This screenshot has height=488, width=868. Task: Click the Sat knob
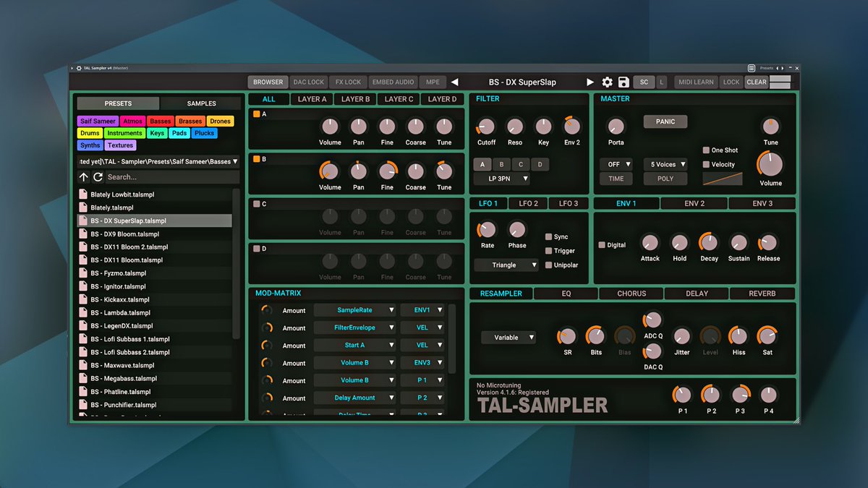(767, 336)
